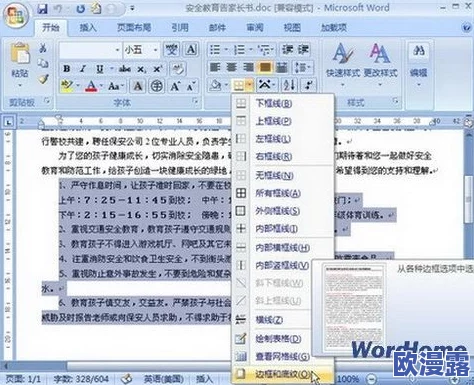The image size is (474, 385).
Task: Click the word count 字数: 328/604
Action: tap(81, 379)
